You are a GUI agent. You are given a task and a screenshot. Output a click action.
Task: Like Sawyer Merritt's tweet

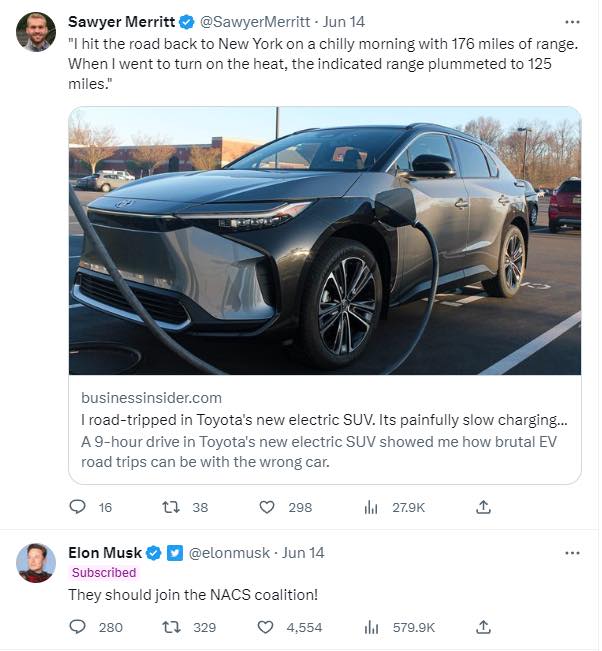coord(267,507)
